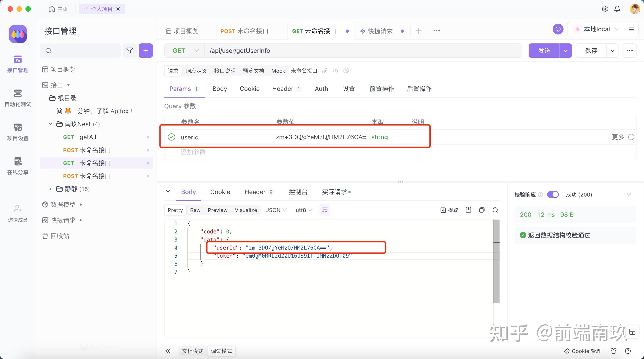Viewport: 644px width, 359px height.
Task: Click the 保存 save button
Action: click(x=591, y=51)
